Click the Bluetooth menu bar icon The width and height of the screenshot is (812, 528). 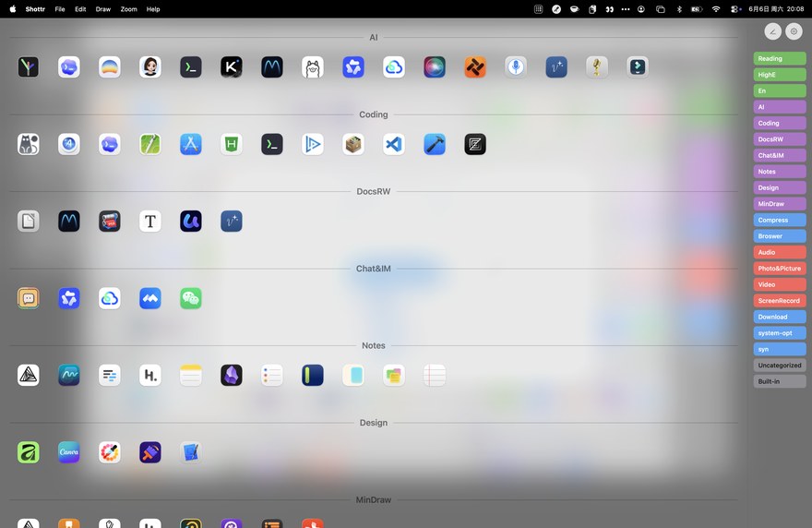[679, 9]
